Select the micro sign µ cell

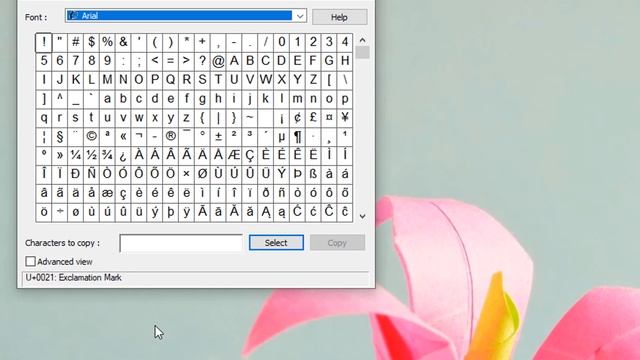[x=282, y=136]
